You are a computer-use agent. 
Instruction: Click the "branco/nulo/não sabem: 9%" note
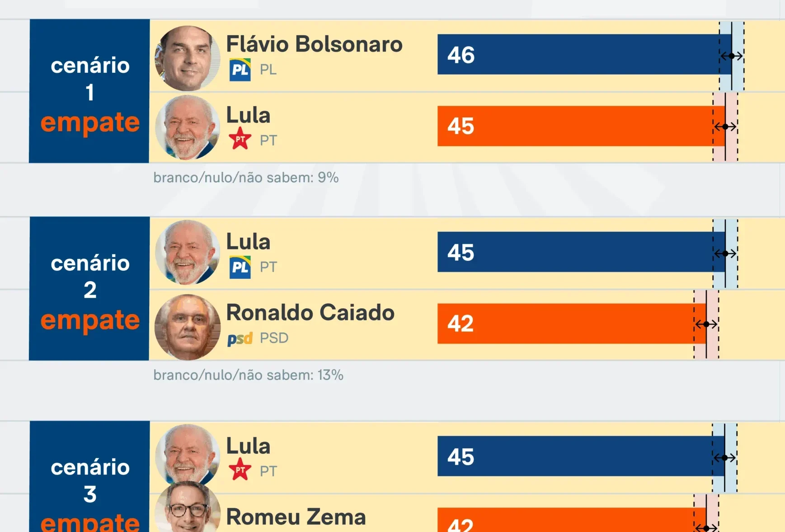(246, 178)
